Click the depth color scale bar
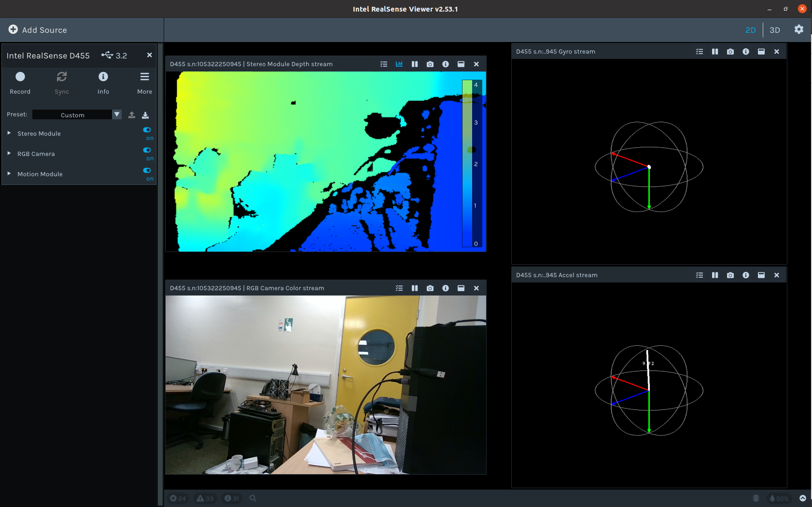Screen dimensions: 812x507 point(471,164)
